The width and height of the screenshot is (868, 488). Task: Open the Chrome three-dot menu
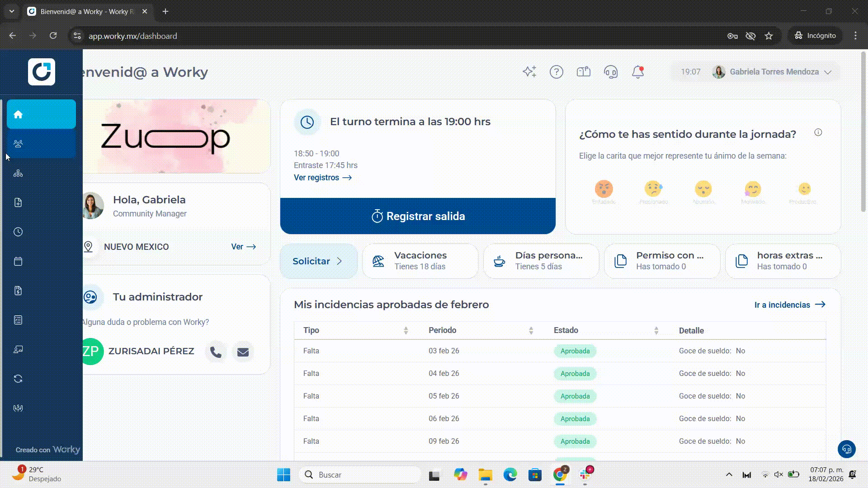click(855, 36)
